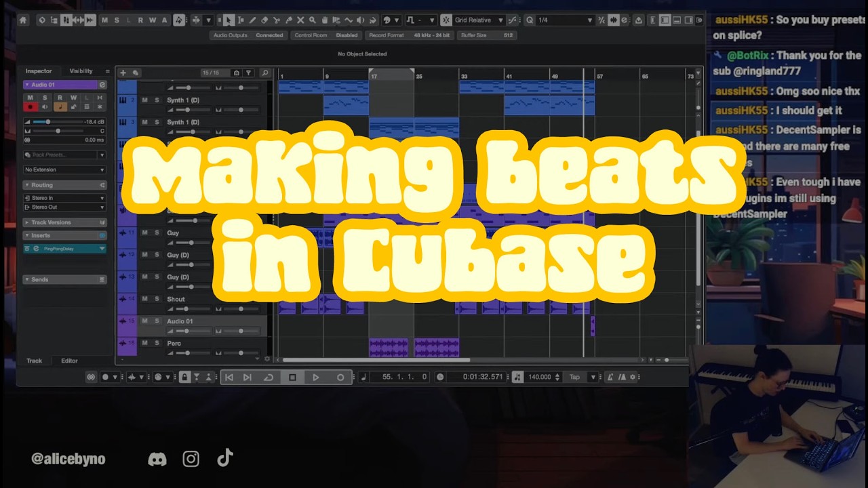Click the Control Room Disabled status
The height and width of the screenshot is (488, 868).
click(x=326, y=35)
